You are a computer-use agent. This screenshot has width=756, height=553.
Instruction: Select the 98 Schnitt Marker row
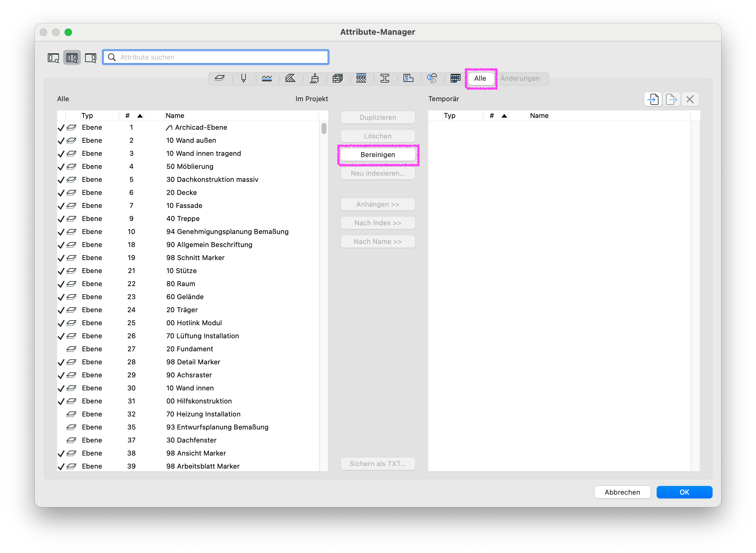[188, 258]
